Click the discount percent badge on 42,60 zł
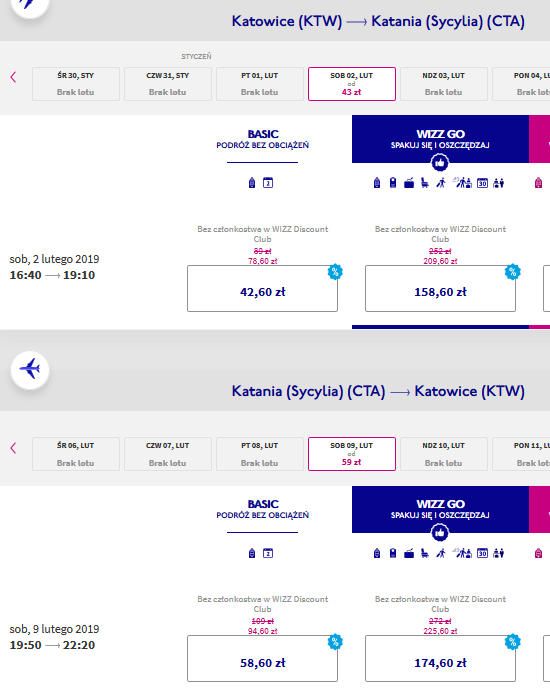This screenshot has height=690, width=550. (x=335, y=272)
